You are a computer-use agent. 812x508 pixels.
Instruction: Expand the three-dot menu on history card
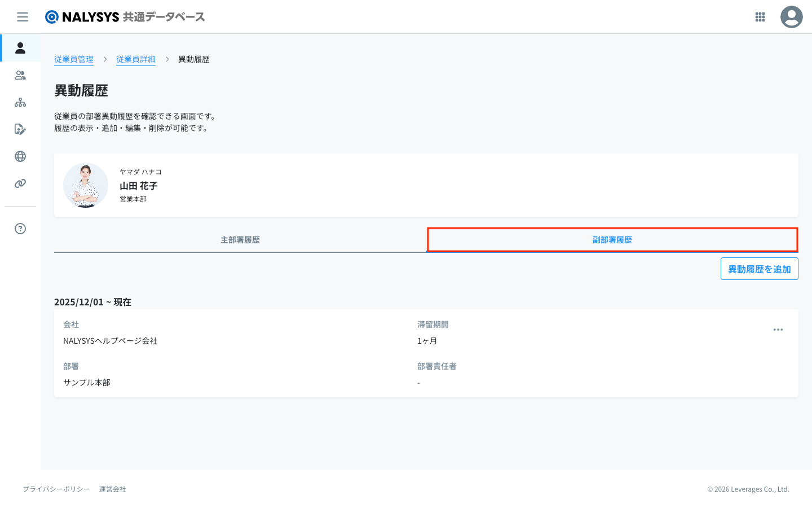(778, 330)
